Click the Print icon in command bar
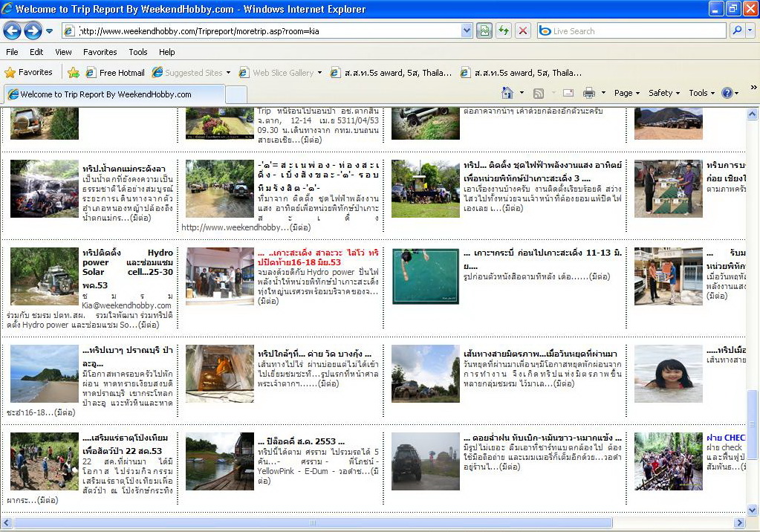Viewport: 760px width, 532px height. 589,93
